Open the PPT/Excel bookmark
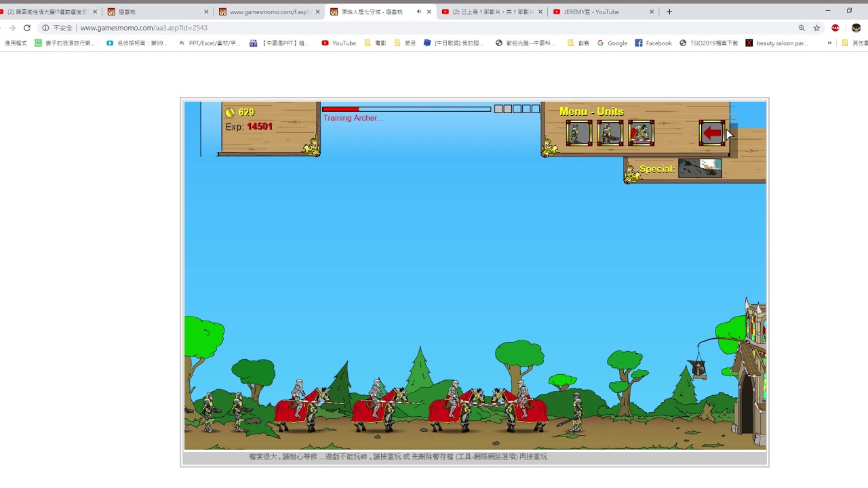The height and width of the screenshot is (488, 868). click(210, 43)
